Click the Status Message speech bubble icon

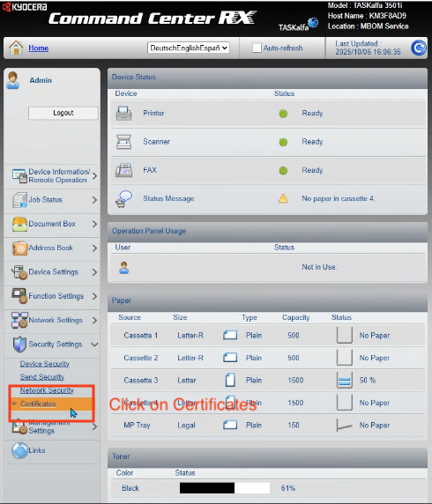123,198
